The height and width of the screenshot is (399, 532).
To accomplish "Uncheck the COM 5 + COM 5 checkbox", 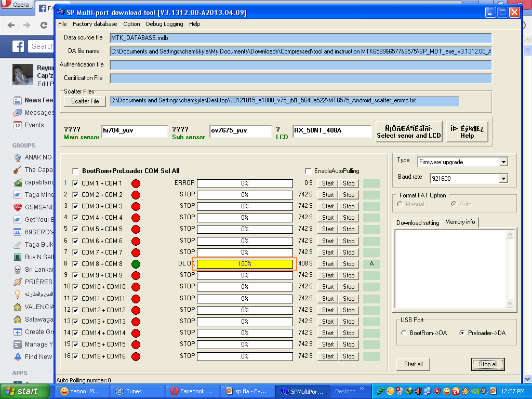I will tap(76, 229).
